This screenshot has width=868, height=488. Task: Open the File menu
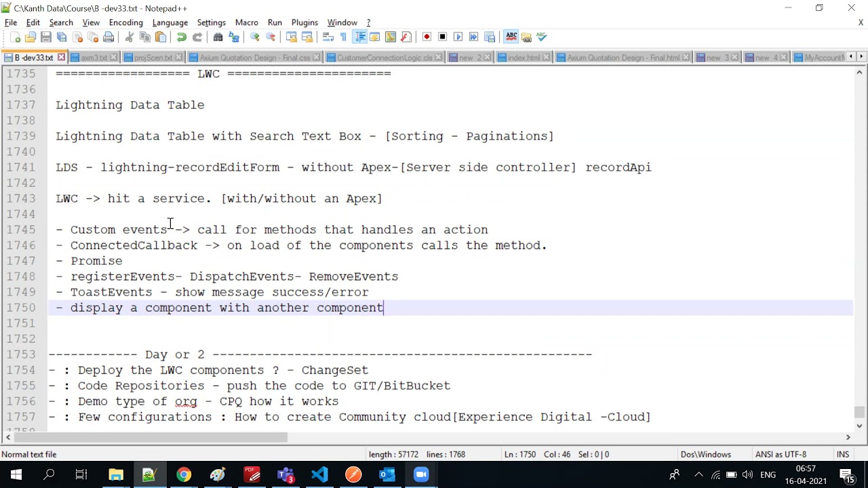11,22
